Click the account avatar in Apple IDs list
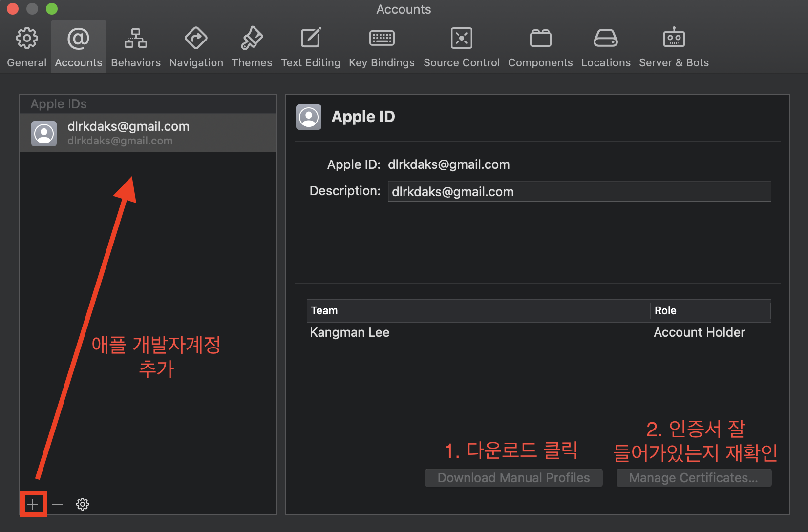Viewport: 808px width, 532px height. [44, 133]
